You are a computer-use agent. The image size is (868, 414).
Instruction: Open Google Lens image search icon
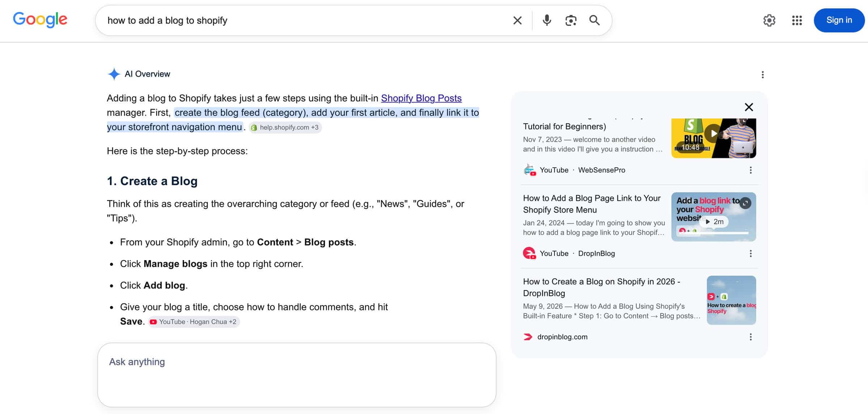[x=571, y=20]
